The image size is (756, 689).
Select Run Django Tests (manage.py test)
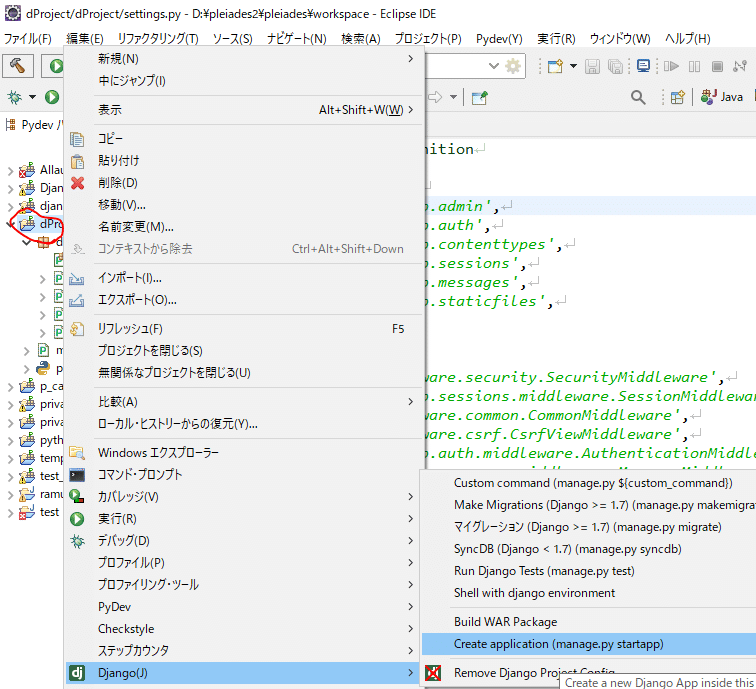(589, 571)
